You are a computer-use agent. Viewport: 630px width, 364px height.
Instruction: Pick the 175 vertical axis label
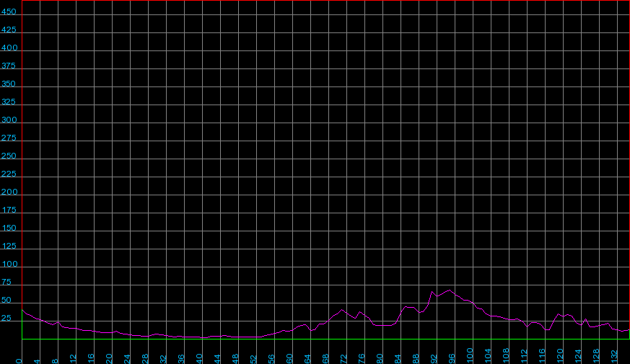(9, 210)
